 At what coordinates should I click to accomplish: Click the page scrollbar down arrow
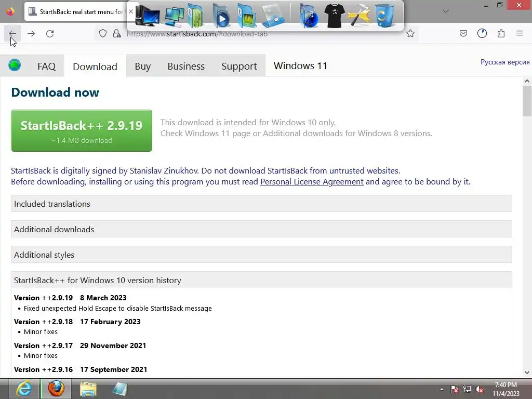point(527,372)
